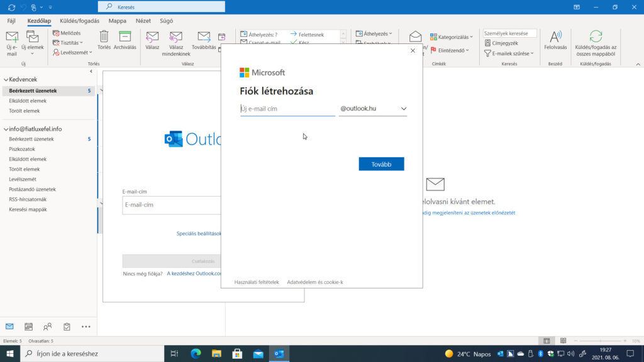Open the Fájl menu
The image size is (644, 362).
(11, 21)
